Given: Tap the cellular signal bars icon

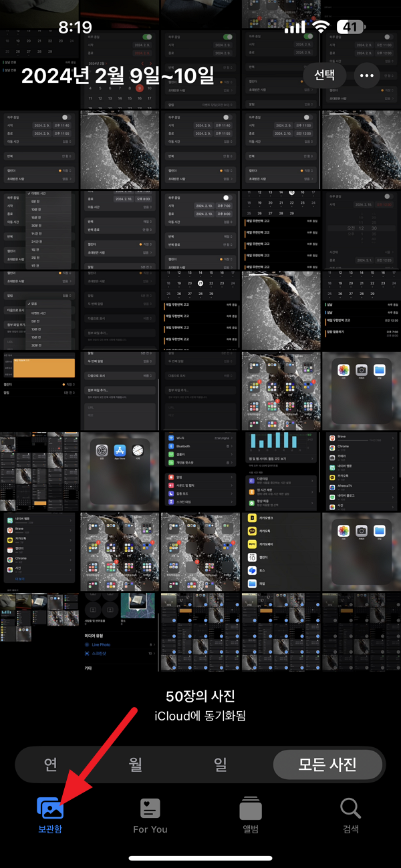Looking at the screenshot, I should click(294, 27).
